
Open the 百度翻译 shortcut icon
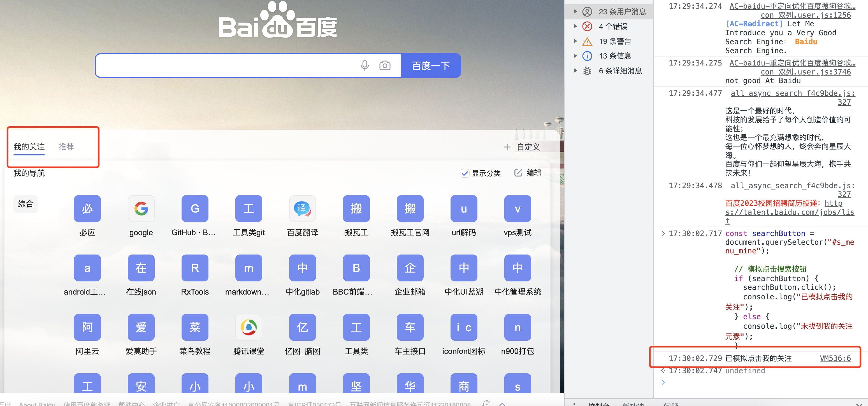[x=302, y=209]
